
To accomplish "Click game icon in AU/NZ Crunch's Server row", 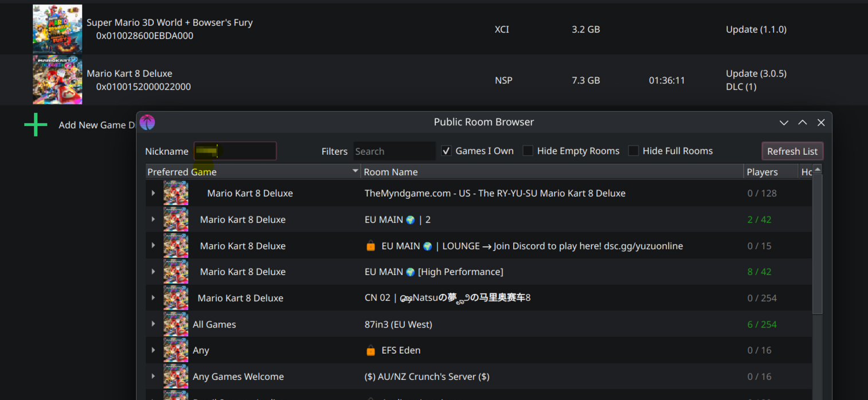I will point(175,377).
